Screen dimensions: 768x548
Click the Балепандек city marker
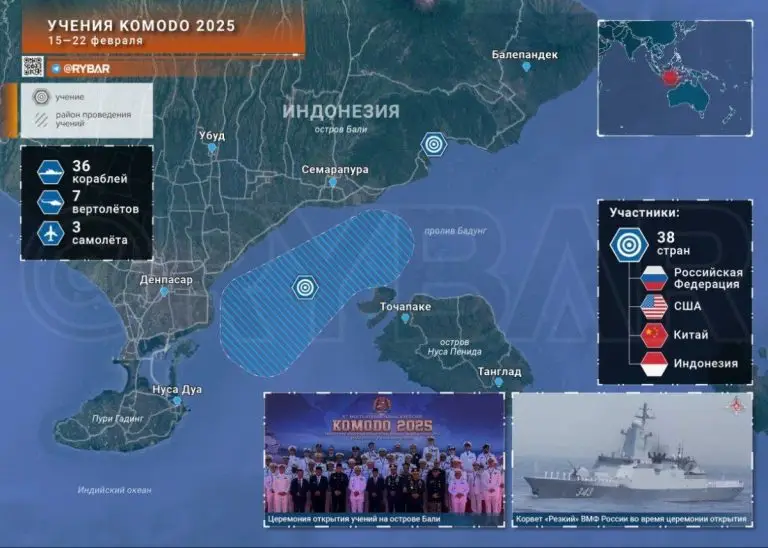coord(526,67)
